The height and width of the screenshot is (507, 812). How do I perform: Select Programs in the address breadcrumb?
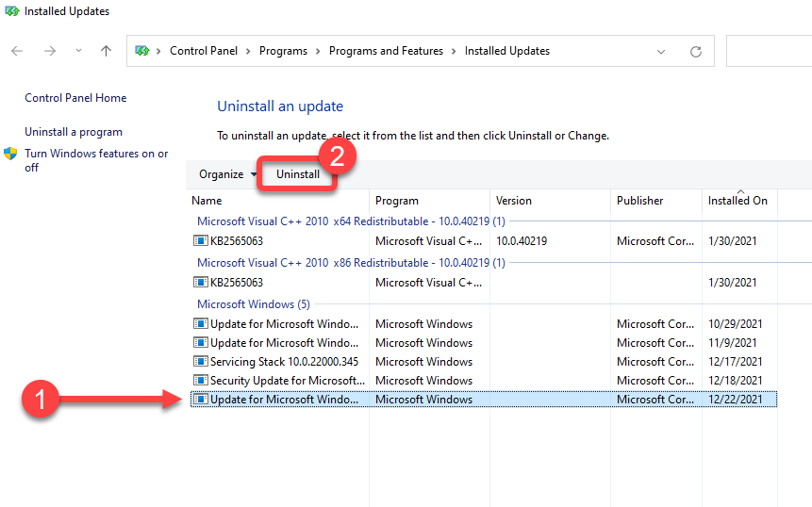point(284,51)
